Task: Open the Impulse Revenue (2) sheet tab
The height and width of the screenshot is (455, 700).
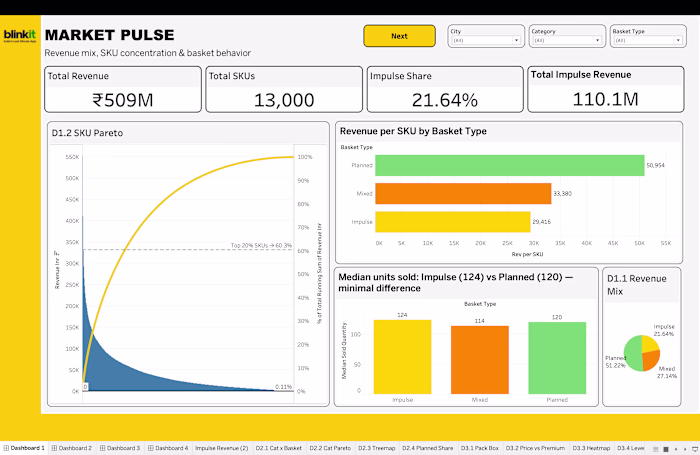Action: 221,448
